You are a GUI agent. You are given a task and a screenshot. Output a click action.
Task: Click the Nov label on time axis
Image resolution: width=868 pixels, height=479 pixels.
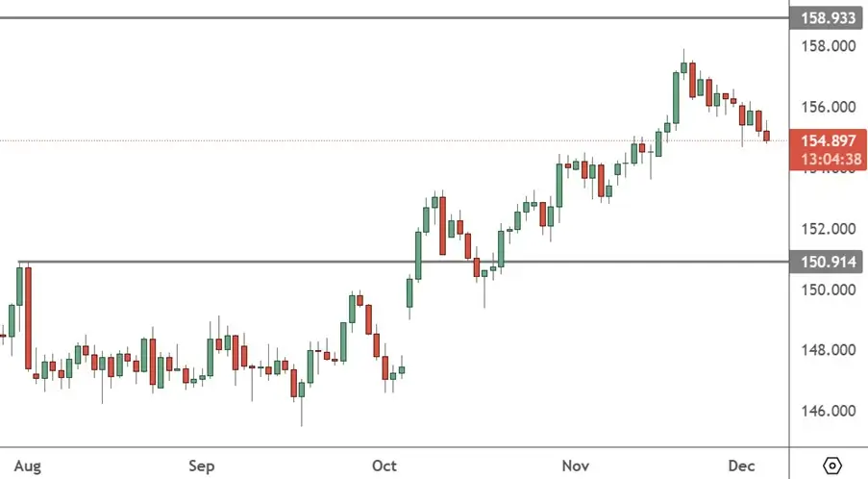click(576, 466)
